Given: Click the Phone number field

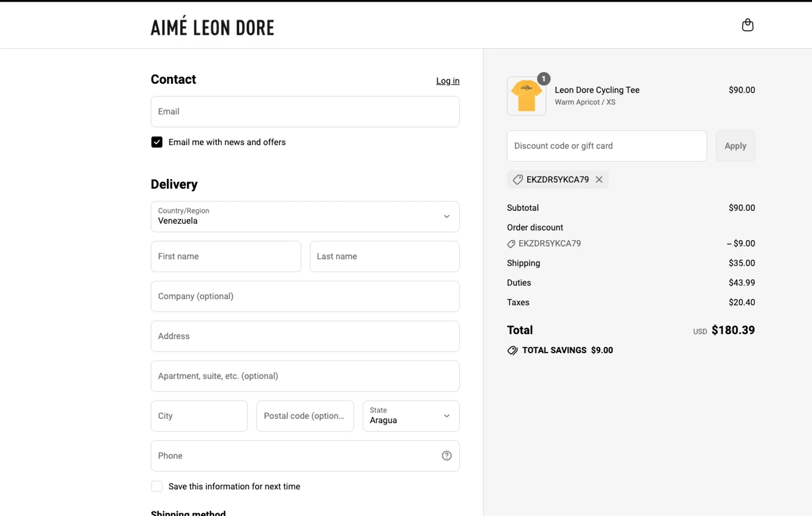Looking at the screenshot, I should [x=305, y=456].
